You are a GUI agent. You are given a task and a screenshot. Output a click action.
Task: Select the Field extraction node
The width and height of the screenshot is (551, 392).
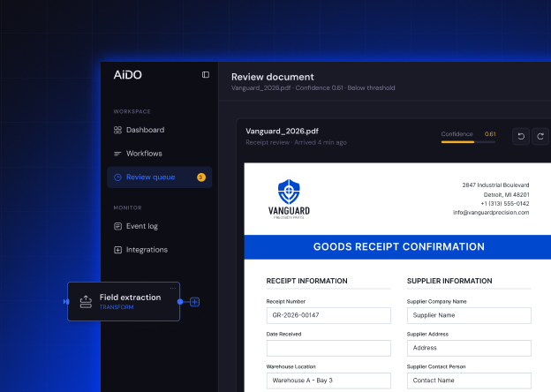pos(124,302)
